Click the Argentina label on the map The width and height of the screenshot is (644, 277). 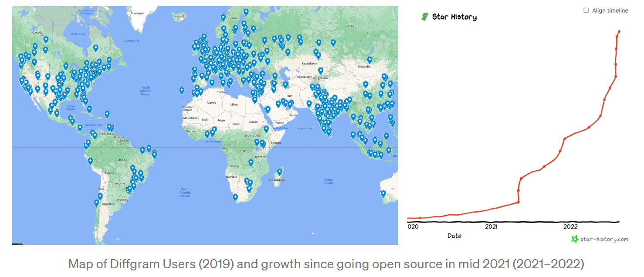[108, 203]
